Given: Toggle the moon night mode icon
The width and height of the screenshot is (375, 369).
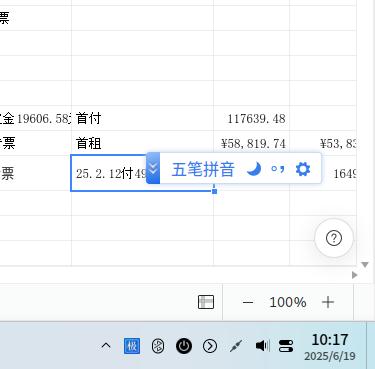Looking at the screenshot, I should pyautogui.click(x=254, y=169).
